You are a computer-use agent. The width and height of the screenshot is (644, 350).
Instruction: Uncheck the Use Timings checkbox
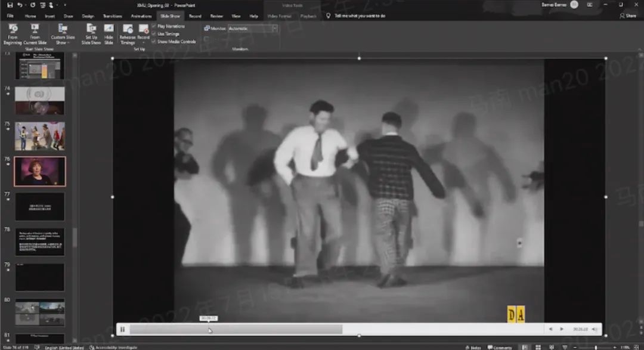pos(154,34)
